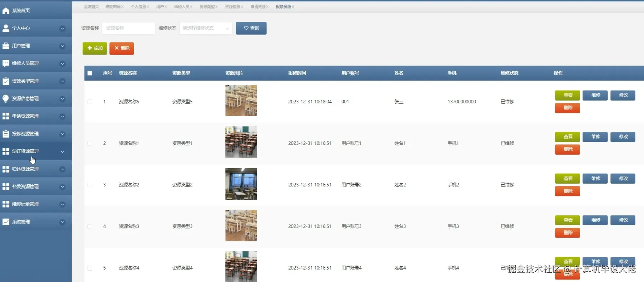Image resolution: width=644 pixels, height=282 pixels.
Task: Expand the 维修人员管理 menu chevron
Action: coord(62,63)
